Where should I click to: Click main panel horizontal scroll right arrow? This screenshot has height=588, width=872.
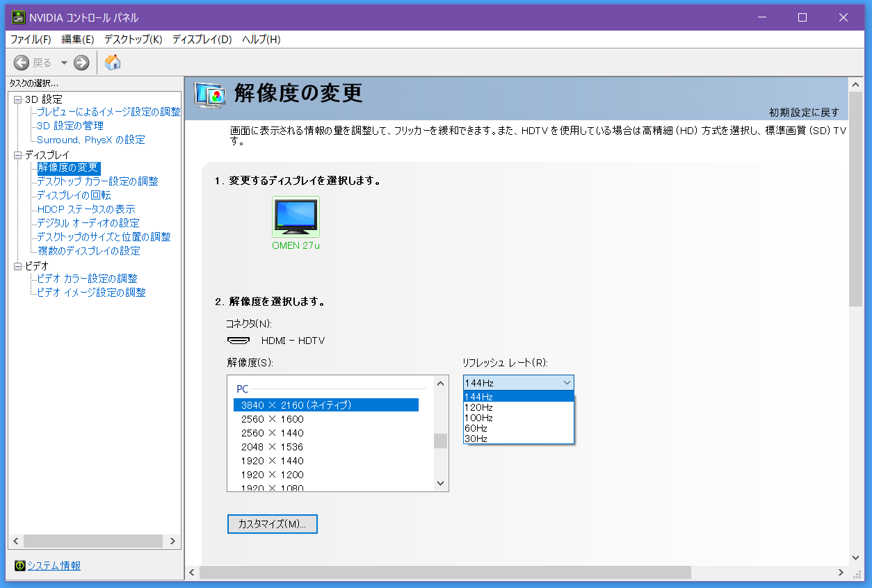[841, 573]
